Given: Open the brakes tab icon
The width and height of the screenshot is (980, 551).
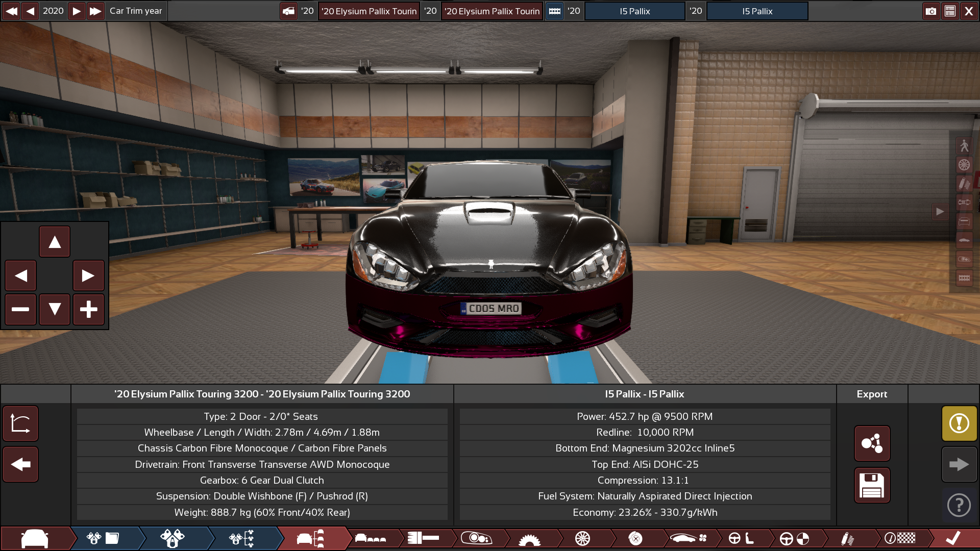Looking at the screenshot, I should [x=635, y=538].
